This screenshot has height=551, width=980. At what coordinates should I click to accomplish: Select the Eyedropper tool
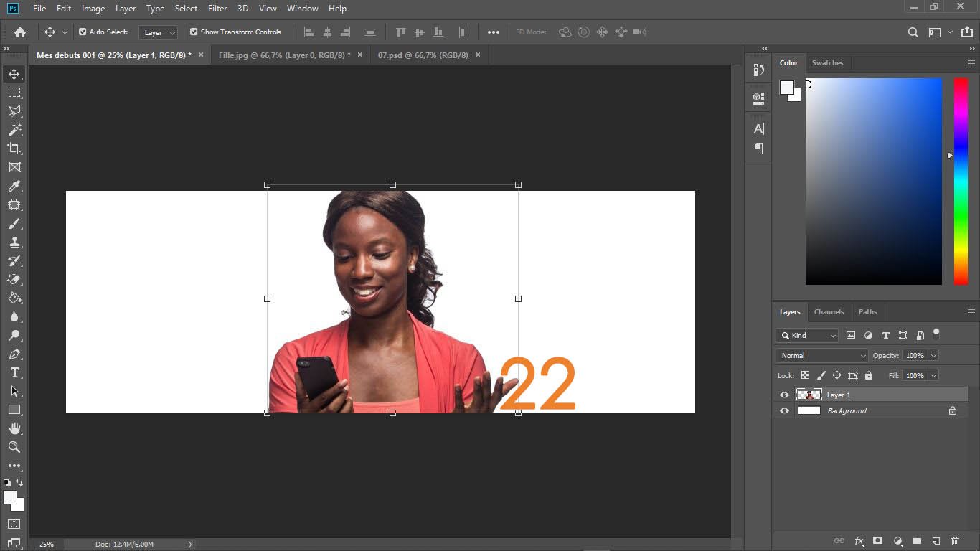click(14, 186)
